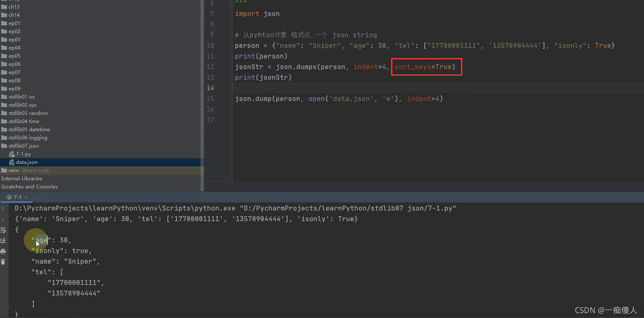Screen dimensions: 644x318
Task: Select the stdlib02 sys folder
Action: (23, 105)
